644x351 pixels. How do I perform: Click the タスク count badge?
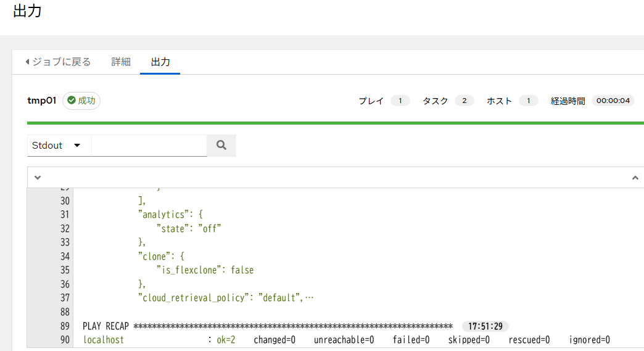pyautogui.click(x=464, y=101)
